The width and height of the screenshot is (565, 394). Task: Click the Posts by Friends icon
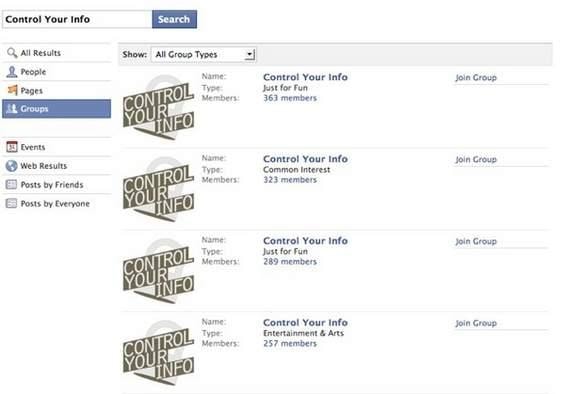(x=12, y=185)
